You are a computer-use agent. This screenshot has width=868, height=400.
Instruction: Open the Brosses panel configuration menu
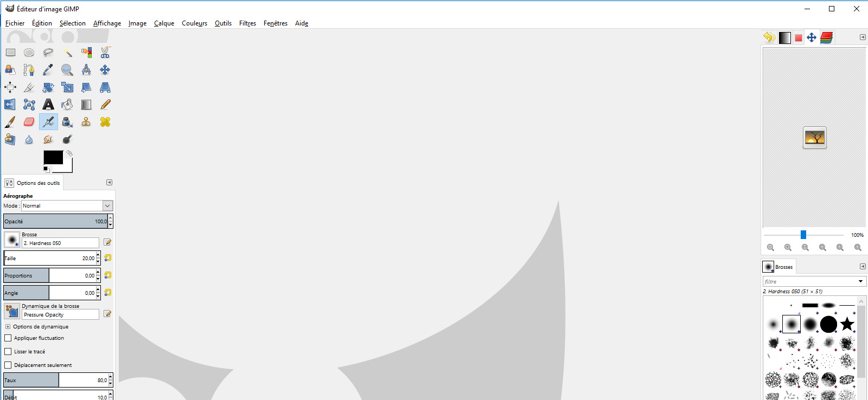pos(863,267)
